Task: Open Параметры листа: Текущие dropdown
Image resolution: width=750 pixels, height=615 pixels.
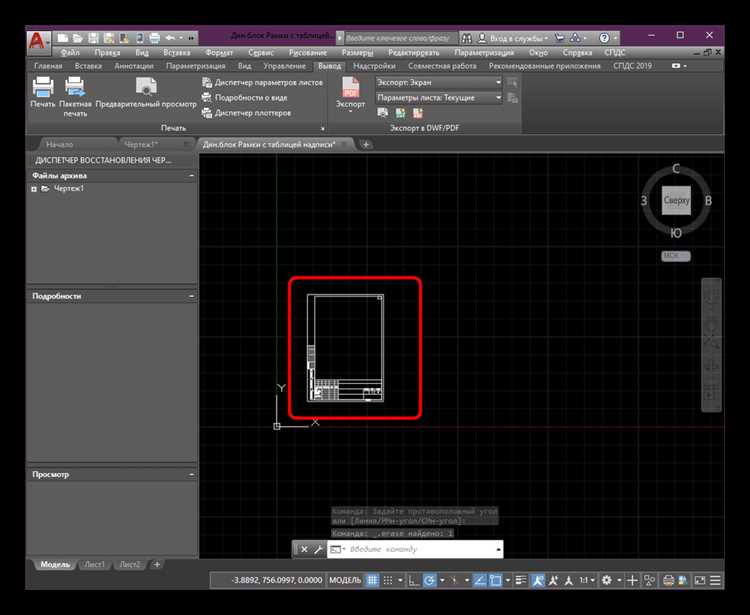Action: (438, 98)
